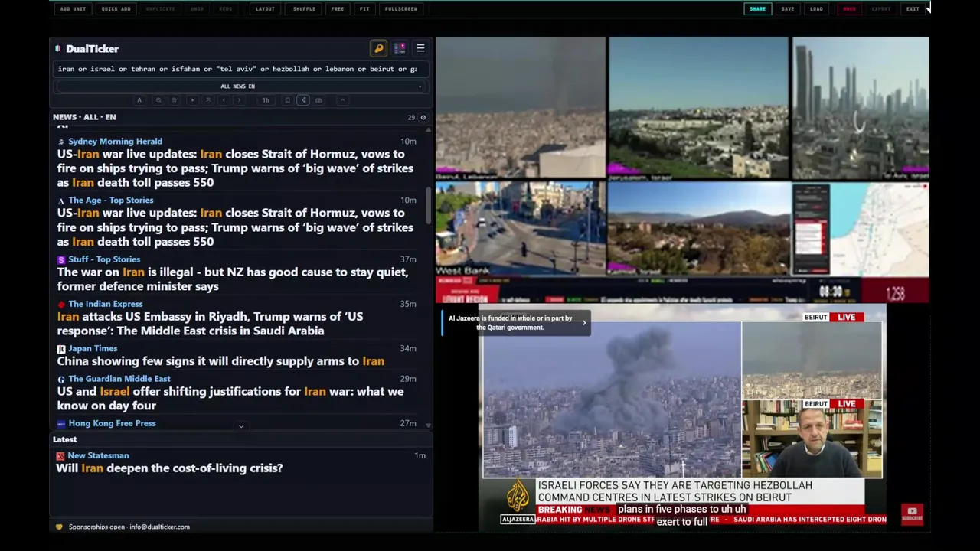The image size is (980, 551).
Task: Click the Hong Kong Free Press source
Action: click(x=112, y=423)
